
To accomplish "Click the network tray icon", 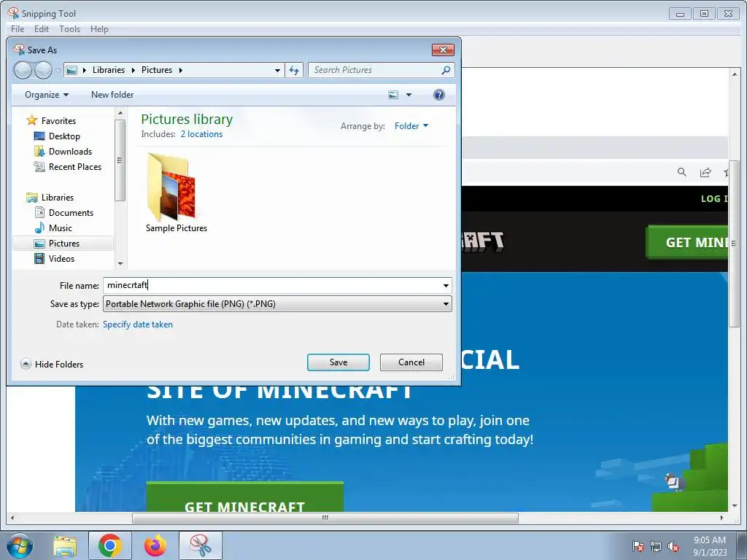I will click(656, 546).
